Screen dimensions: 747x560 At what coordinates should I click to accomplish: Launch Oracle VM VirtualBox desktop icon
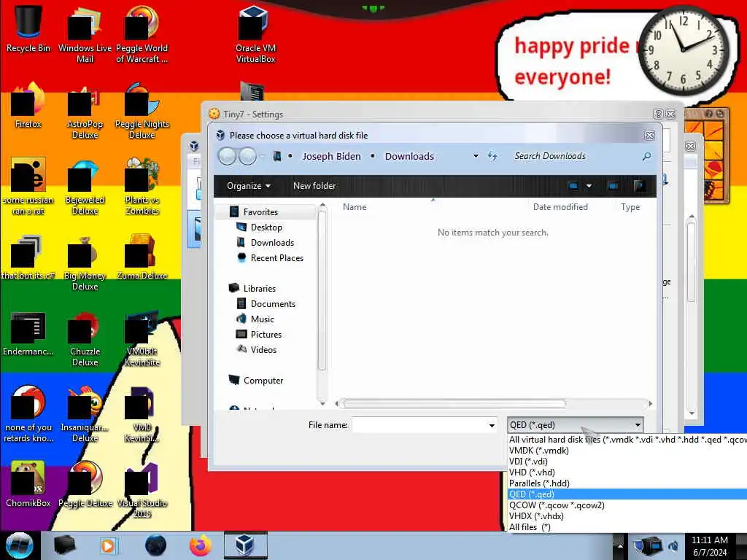click(255, 34)
